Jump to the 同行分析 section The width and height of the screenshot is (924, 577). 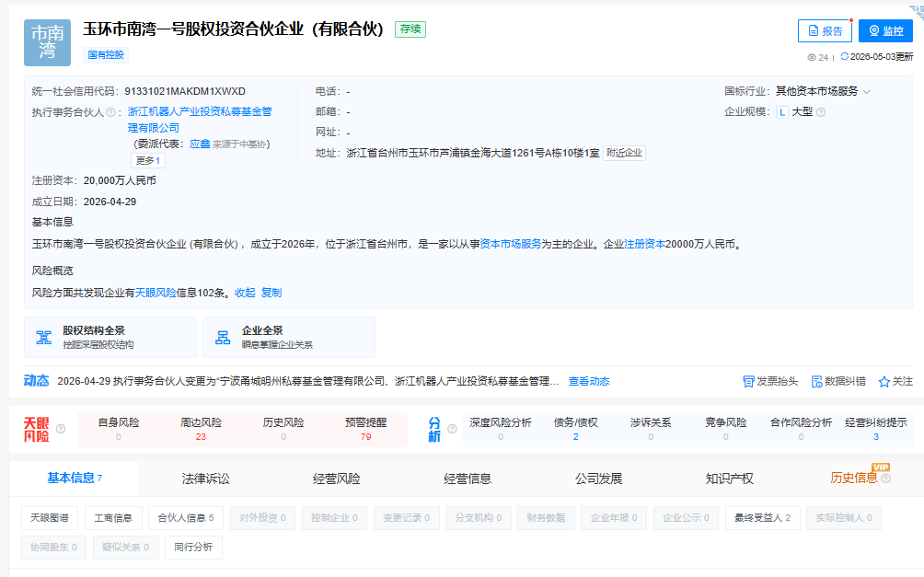pyautogui.click(x=193, y=548)
